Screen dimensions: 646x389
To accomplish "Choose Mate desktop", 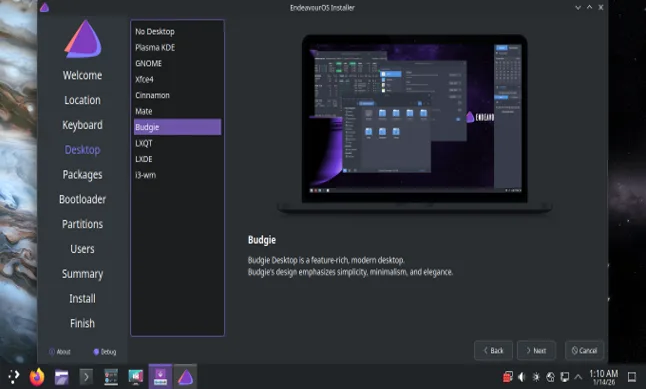I will [x=178, y=111].
